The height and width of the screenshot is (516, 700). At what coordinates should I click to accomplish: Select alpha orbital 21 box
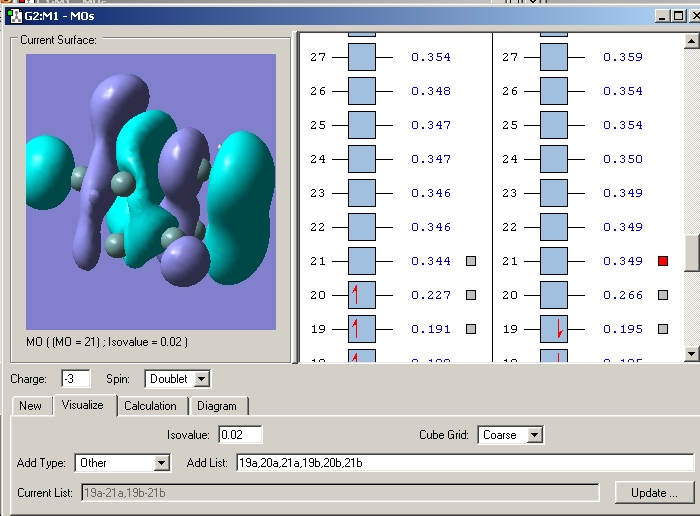[x=362, y=261]
